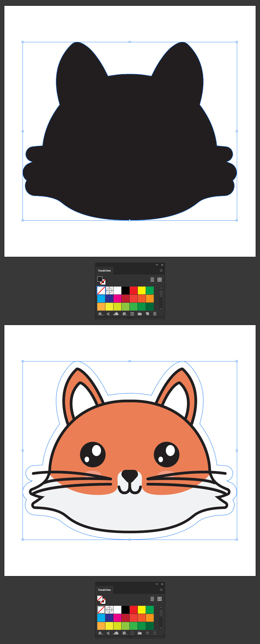This screenshot has width=260, height=644.
Task: Open Color Themes panel icon in black-fill Swatches panel
Action: [x=108, y=314]
